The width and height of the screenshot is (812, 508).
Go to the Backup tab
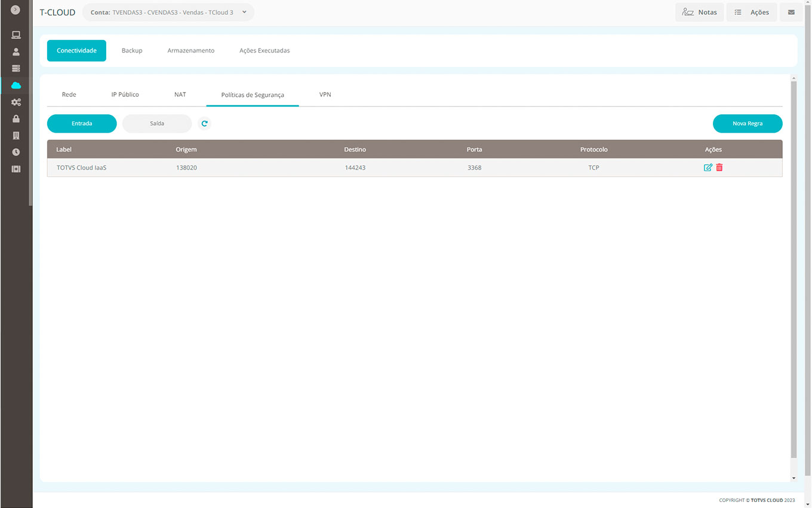(x=132, y=51)
